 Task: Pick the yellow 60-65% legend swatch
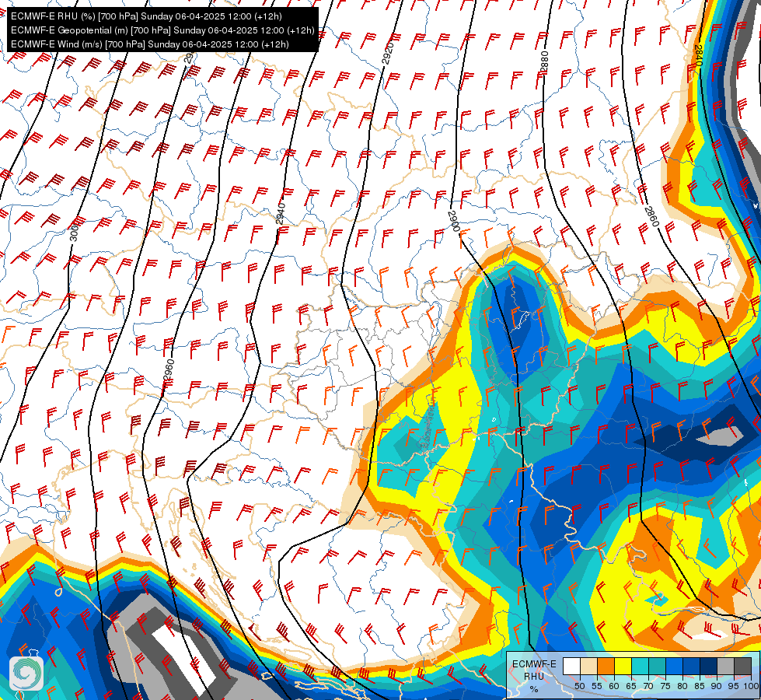click(x=623, y=667)
